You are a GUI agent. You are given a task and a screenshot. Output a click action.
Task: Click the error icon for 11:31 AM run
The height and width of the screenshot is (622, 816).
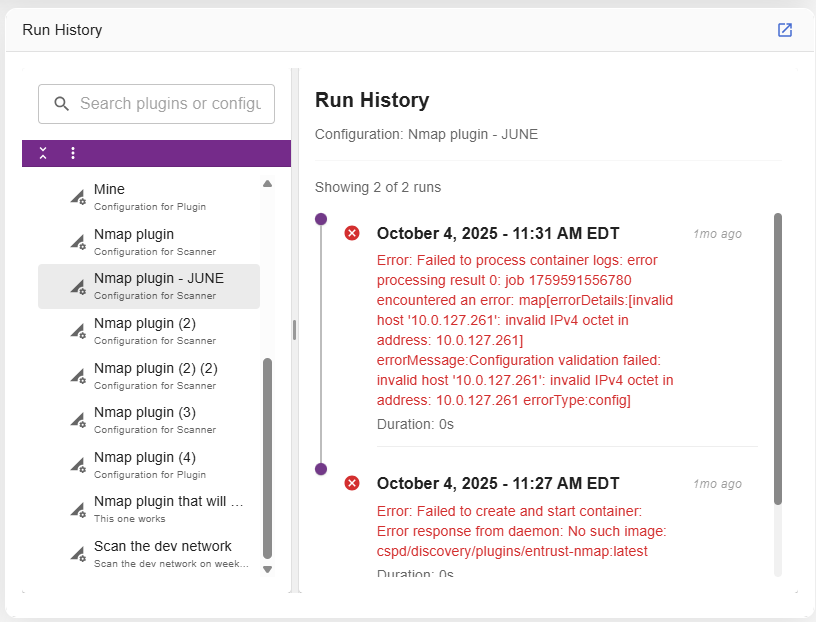[352, 233]
